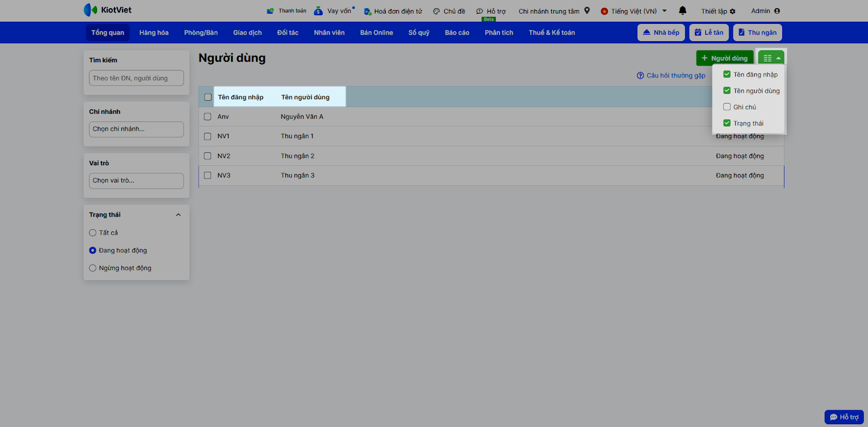Open the Thu ngân 2 user row

pos(492,156)
